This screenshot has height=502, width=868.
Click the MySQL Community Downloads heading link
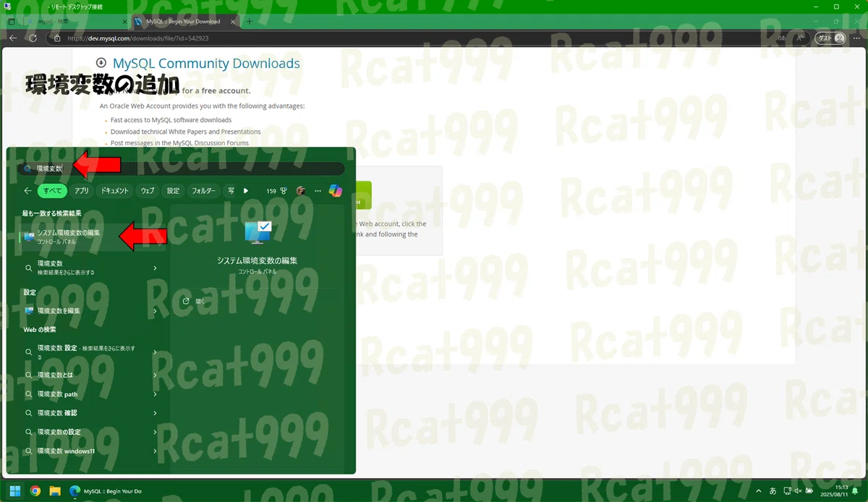click(x=206, y=64)
